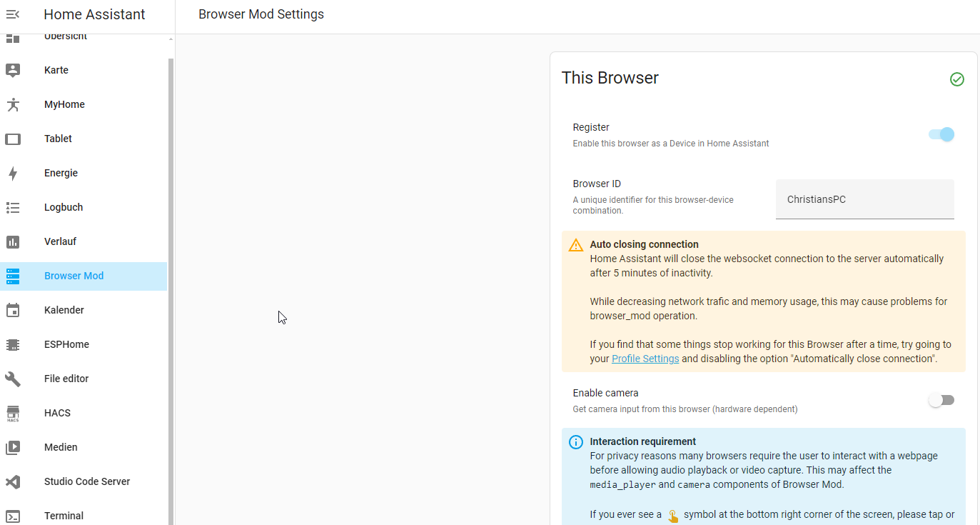This screenshot has height=525, width=980.
Task: Collapse the sidebar with the menu icon
Action: point(13,14)
